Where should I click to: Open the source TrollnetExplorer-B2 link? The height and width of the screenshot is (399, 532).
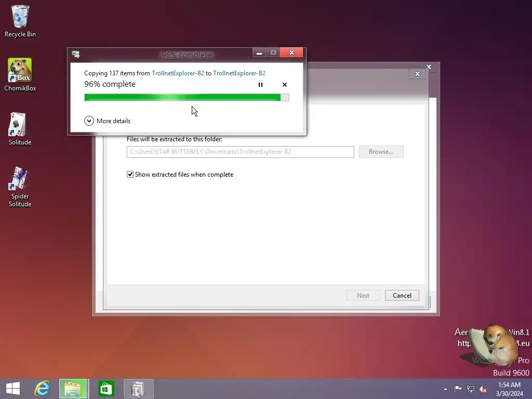[178, 73]
